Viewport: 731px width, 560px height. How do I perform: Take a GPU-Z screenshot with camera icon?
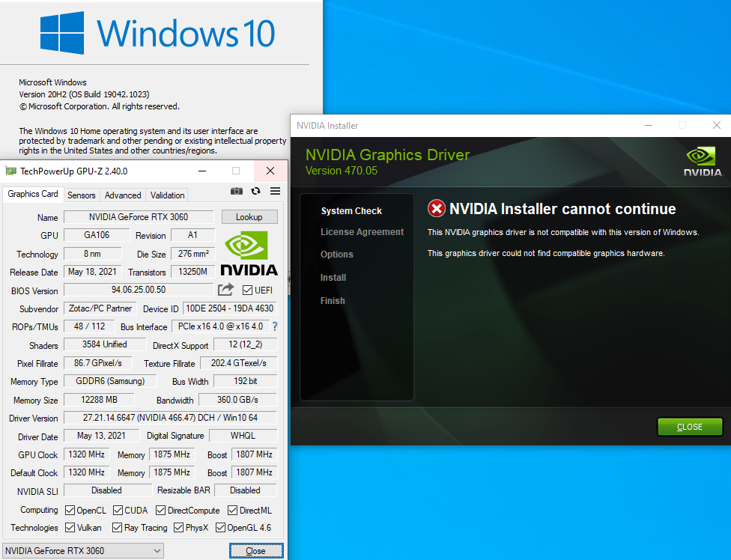click(237, 191)
